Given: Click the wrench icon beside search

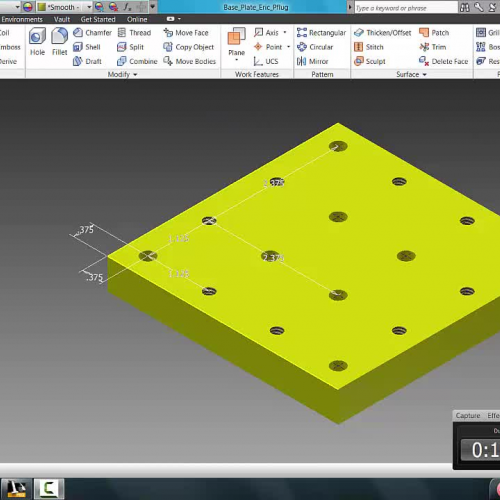Looking at the screenshot, I should point(478,7).
